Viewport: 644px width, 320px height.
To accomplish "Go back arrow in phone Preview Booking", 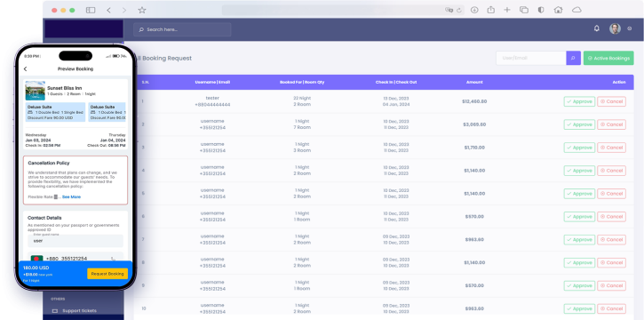I will [x=26, y=69].
